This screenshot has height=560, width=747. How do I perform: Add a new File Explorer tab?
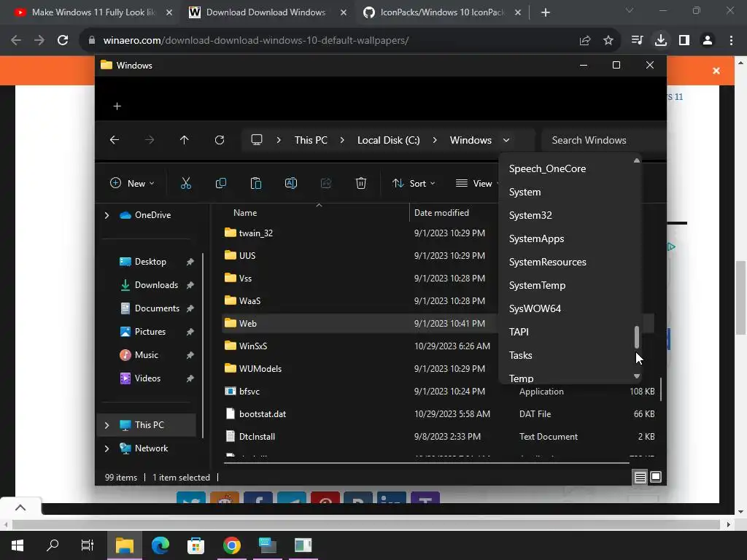[117, 106]
